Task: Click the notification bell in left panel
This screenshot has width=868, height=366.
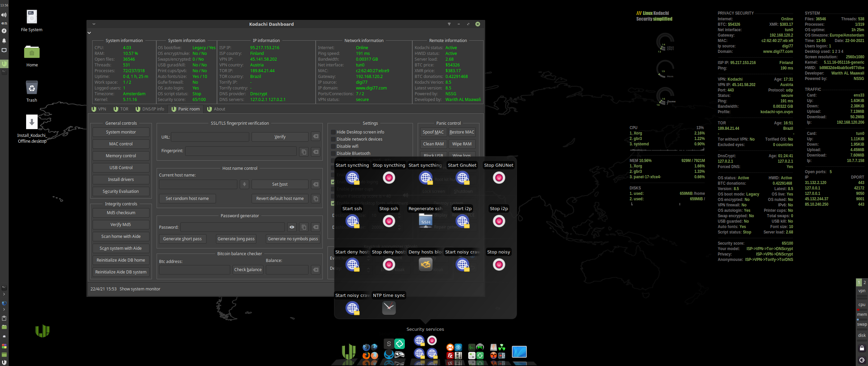Action: coord(4,41)
